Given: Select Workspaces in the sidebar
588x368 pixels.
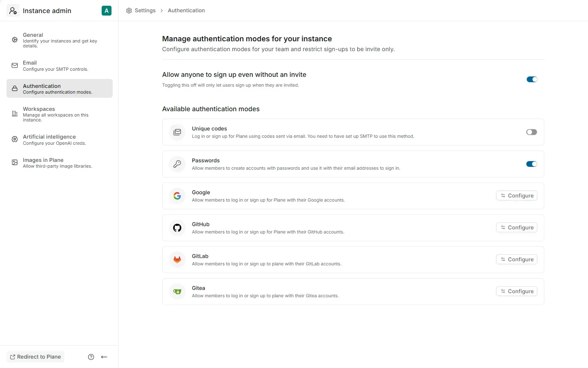Looking at the screenshot, I should click(x=60, y=114).
